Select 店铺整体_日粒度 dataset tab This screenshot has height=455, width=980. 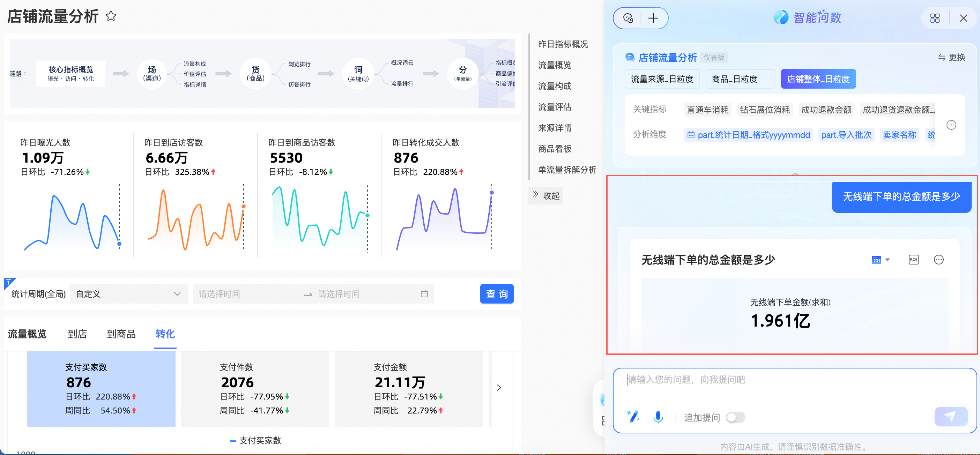tap(818, 79)
